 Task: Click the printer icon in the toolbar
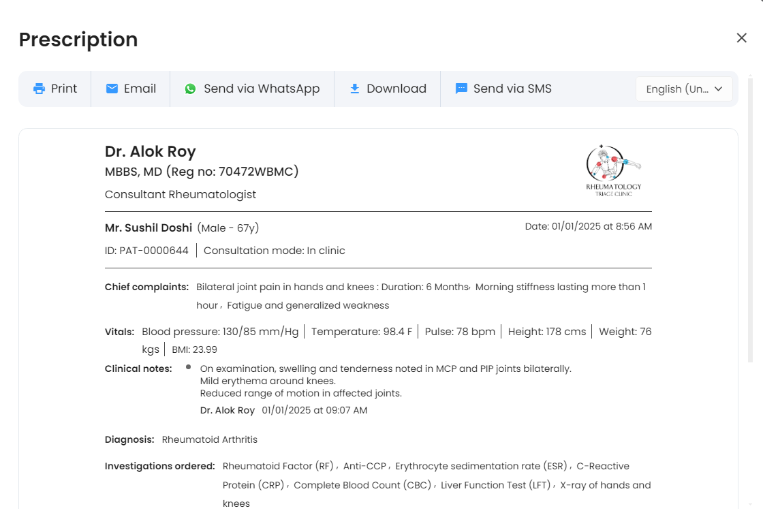pyautogui.click(x=40, y=89)
